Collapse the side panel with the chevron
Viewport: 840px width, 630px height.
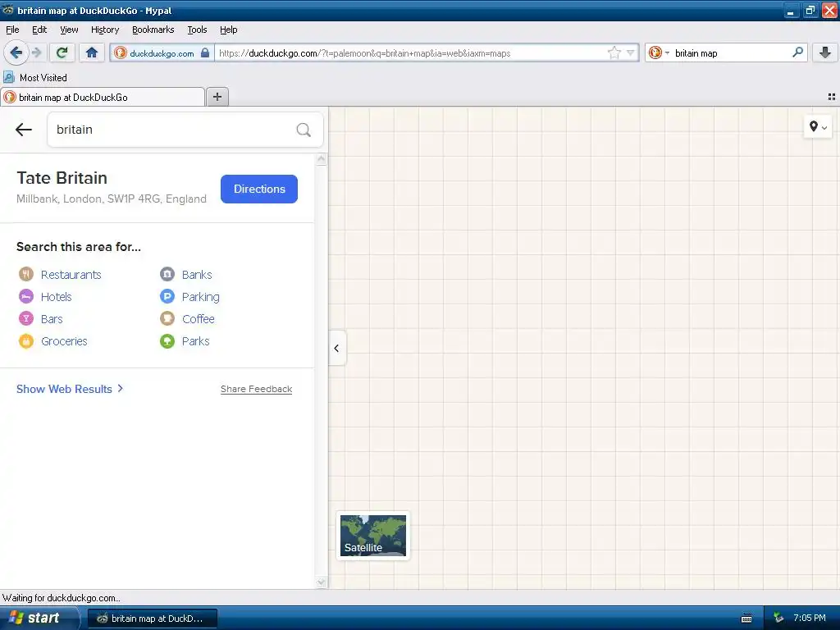337,348
